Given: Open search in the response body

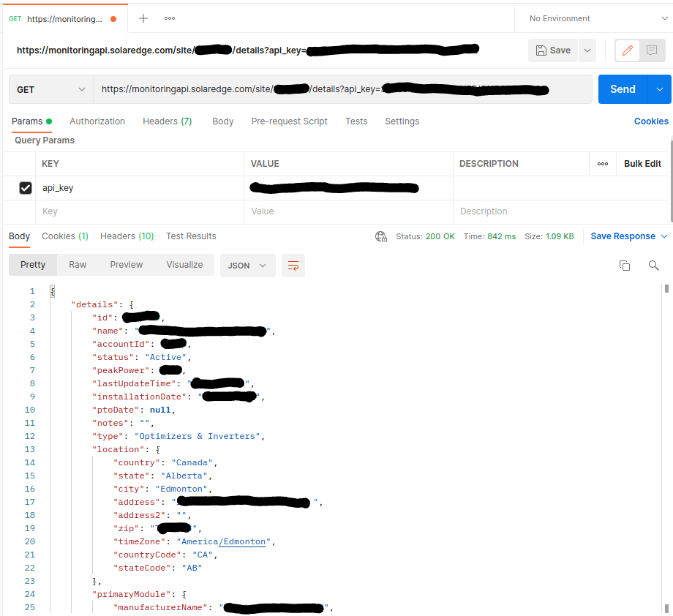Looking at the screenshot, I should point(653,266).
